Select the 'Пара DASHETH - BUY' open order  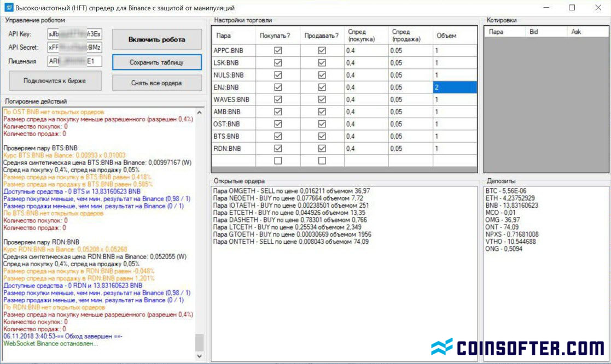pyautogui.click(x=290, y=220)
